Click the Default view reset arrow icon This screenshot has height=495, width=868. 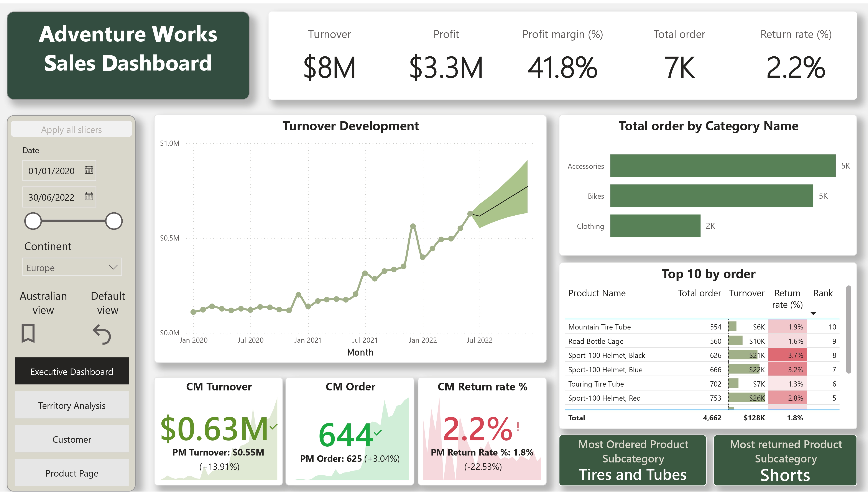point(102,334)
